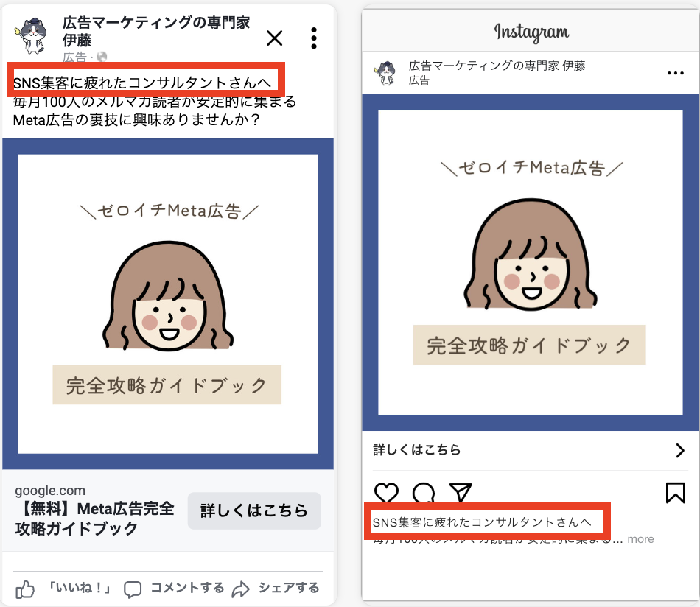Click the Instagram logo header
This screenshot has height=607, width=700.
(x=531, y=32)
